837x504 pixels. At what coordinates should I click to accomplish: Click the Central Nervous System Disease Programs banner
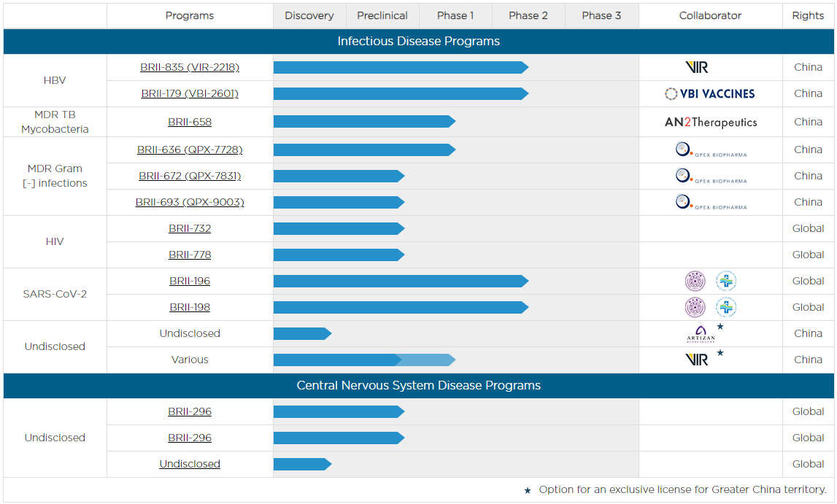(418, 385)
